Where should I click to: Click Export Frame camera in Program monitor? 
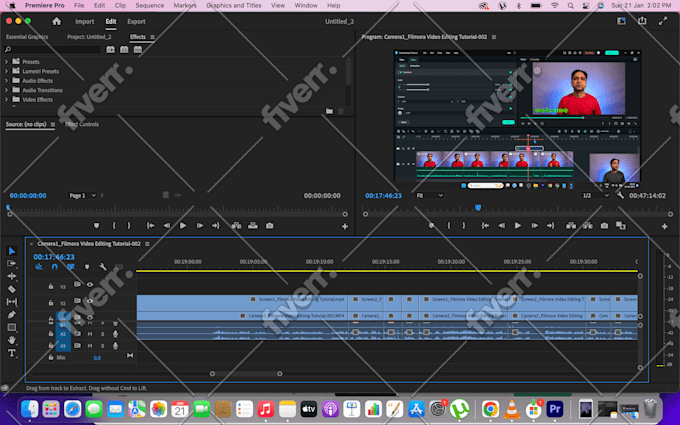[604, 226]
